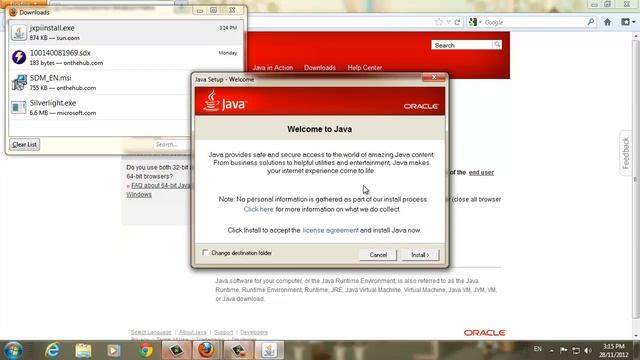Click the SDM_EN.msi installer icon
Screen dimensions: 640x360
point(19,82)
